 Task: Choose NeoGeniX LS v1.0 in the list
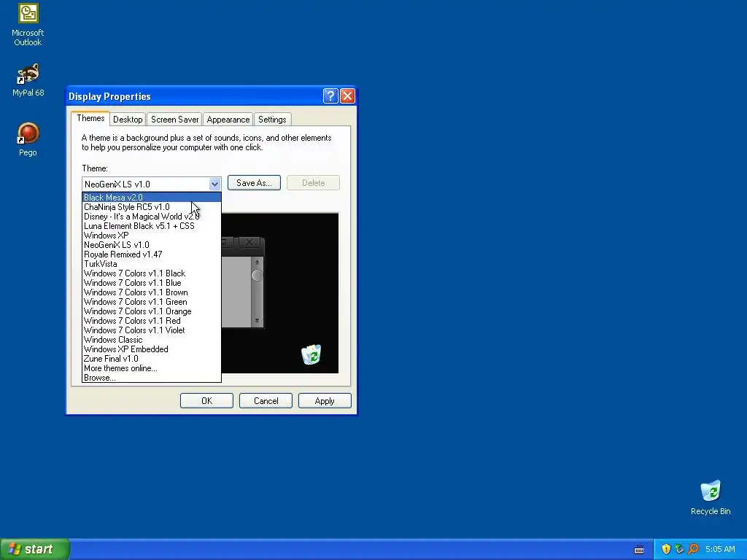(152, 245)
